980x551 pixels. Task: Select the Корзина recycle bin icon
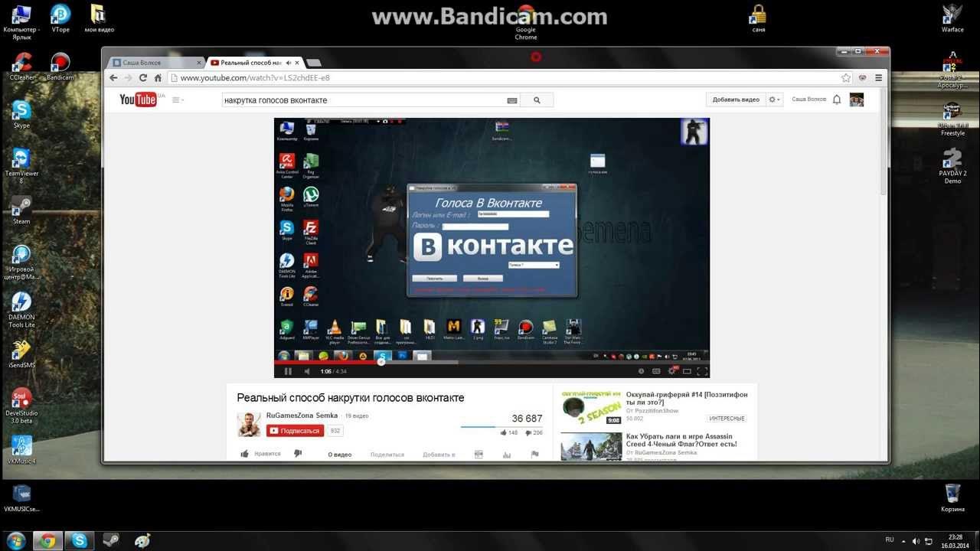click(x=952, y=497)
